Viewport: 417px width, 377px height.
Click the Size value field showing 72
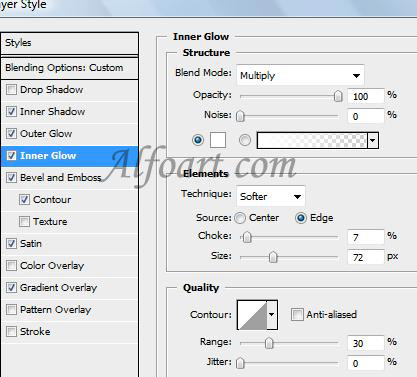[x=366, y=257]
